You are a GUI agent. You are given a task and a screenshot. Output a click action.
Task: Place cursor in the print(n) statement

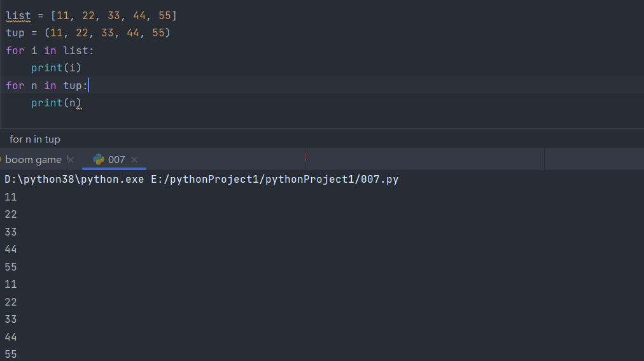pyautogui.click(x=56, y=103)
